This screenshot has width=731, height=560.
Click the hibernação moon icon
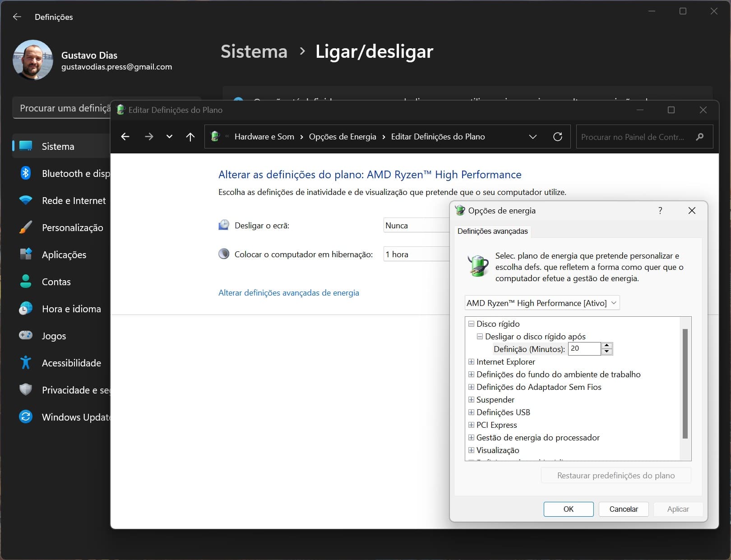pyautogui.click(x=224, y=254)
